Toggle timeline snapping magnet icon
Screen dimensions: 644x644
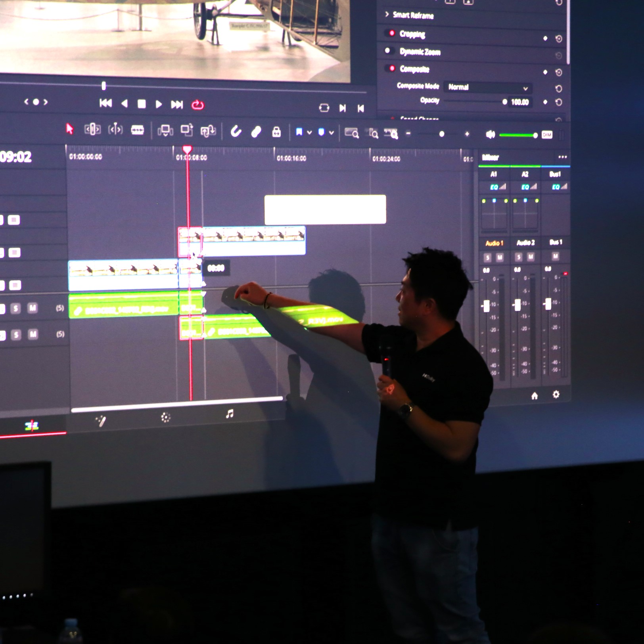236,131
